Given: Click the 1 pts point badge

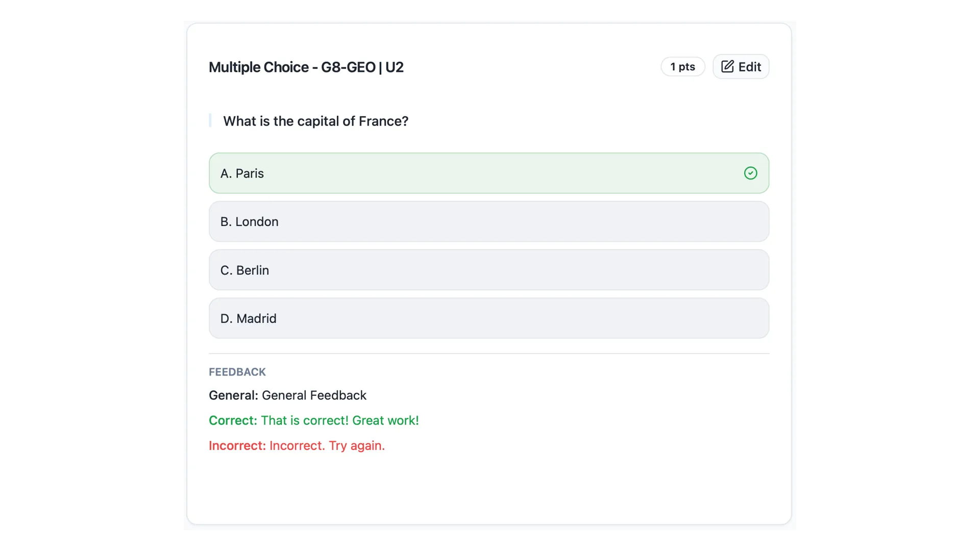Looking at the screenshot, I should 682,66.
